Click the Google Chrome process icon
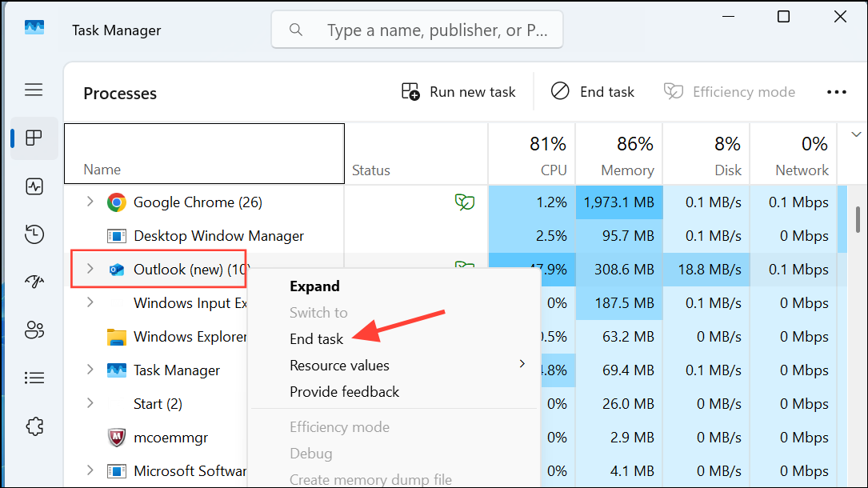The image size is (868, 488). (x=116, y=202)
